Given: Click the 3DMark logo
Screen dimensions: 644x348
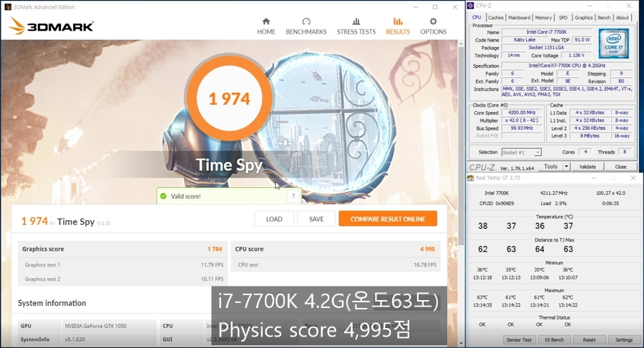Looking at the screenshot, I should coord(52,26).
